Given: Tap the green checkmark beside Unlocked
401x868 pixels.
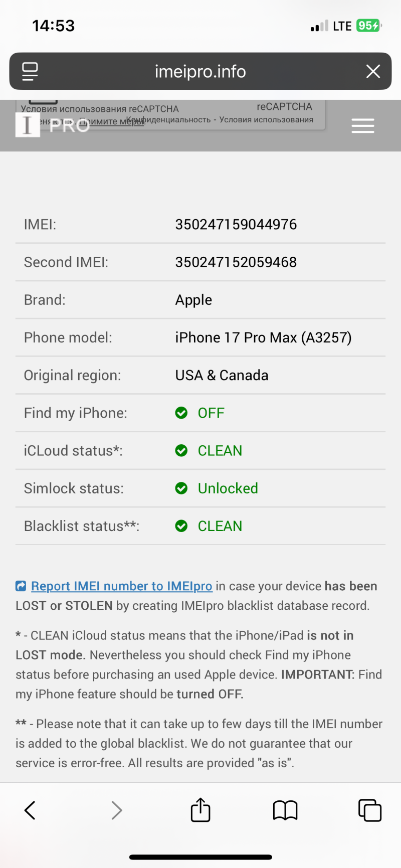Looking at the screenshot, I should 181,488.
